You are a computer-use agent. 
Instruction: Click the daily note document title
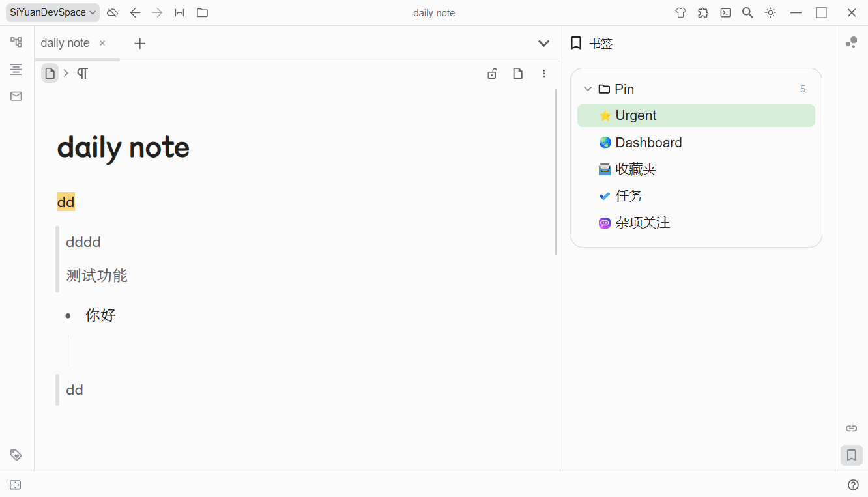tap(123, 148)
